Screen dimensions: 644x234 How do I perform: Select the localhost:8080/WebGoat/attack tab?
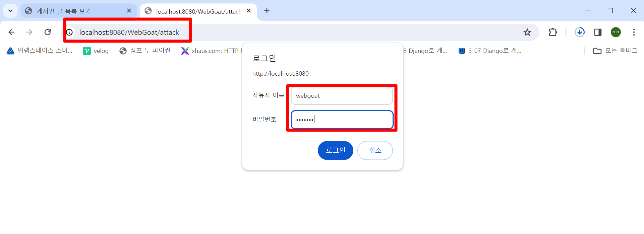[198, 11]
